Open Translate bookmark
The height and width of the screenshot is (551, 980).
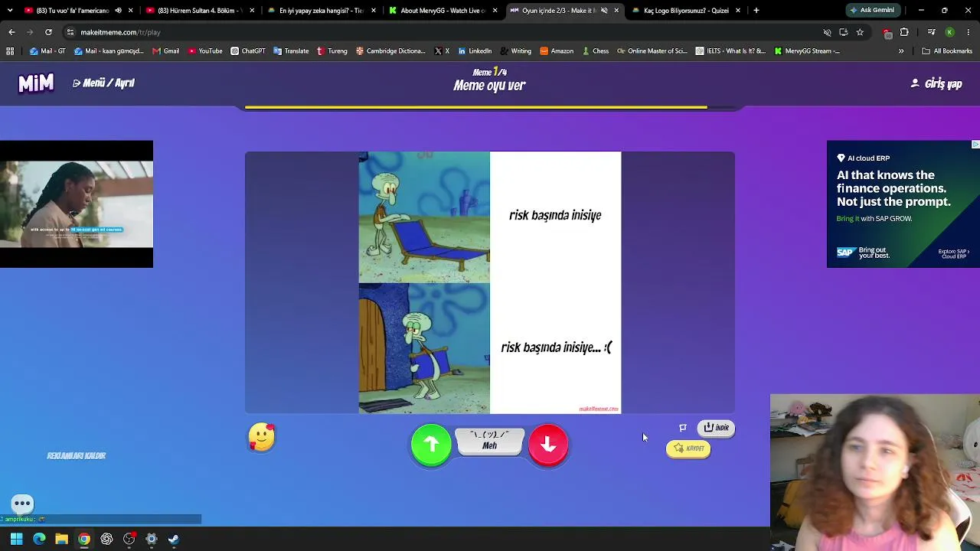pos(291,51)
